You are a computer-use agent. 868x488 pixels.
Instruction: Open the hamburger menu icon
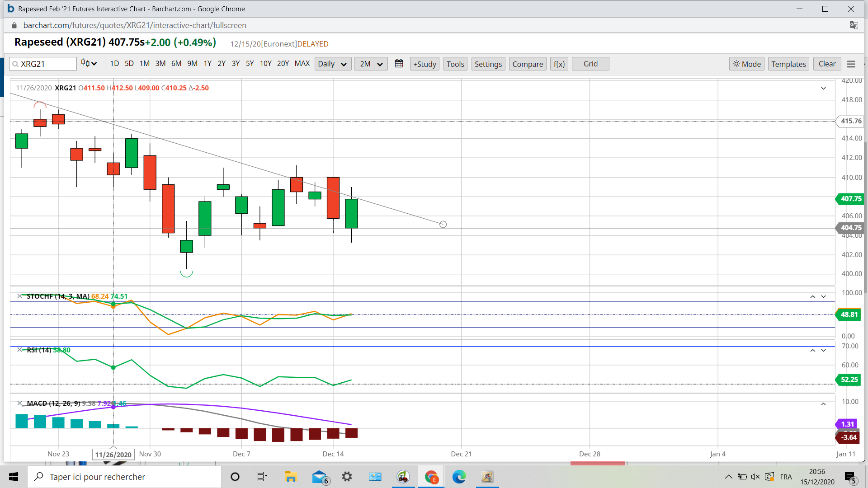tap(851, 64)
